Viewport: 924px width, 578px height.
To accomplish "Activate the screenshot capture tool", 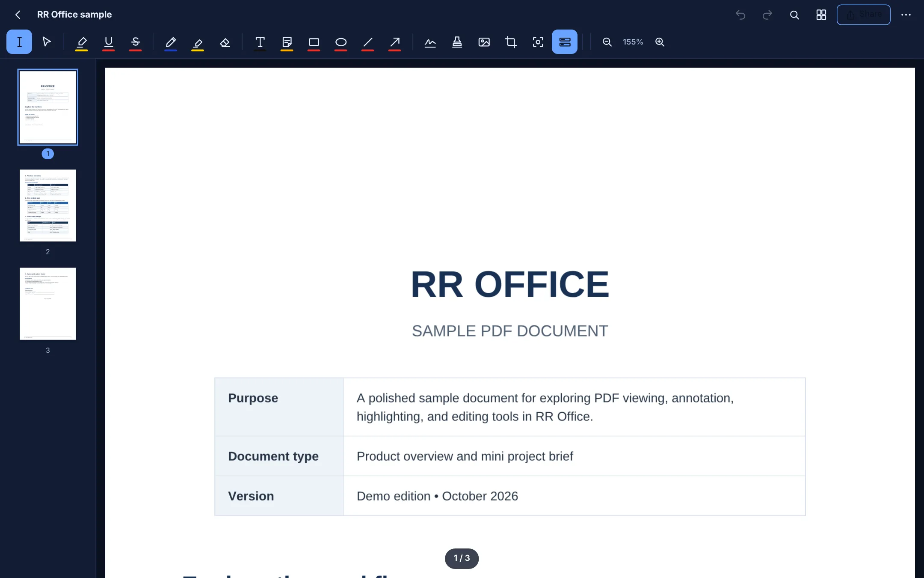I will tap(538, 42).
